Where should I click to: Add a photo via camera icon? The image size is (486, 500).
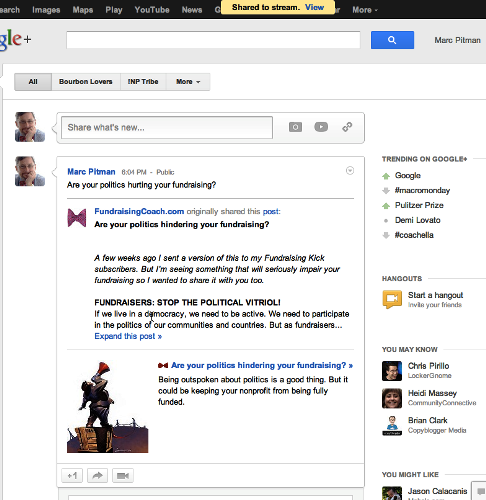295,127
